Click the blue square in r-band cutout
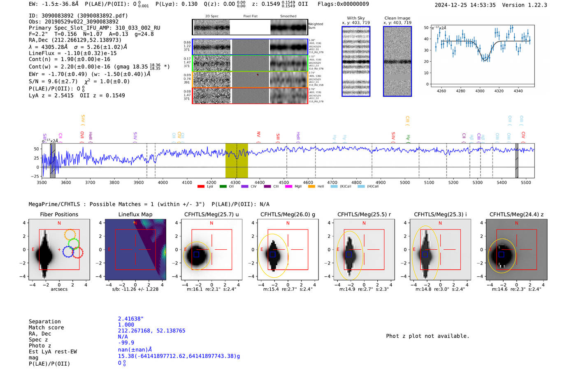The image size is (576, 392). [348, 255]
